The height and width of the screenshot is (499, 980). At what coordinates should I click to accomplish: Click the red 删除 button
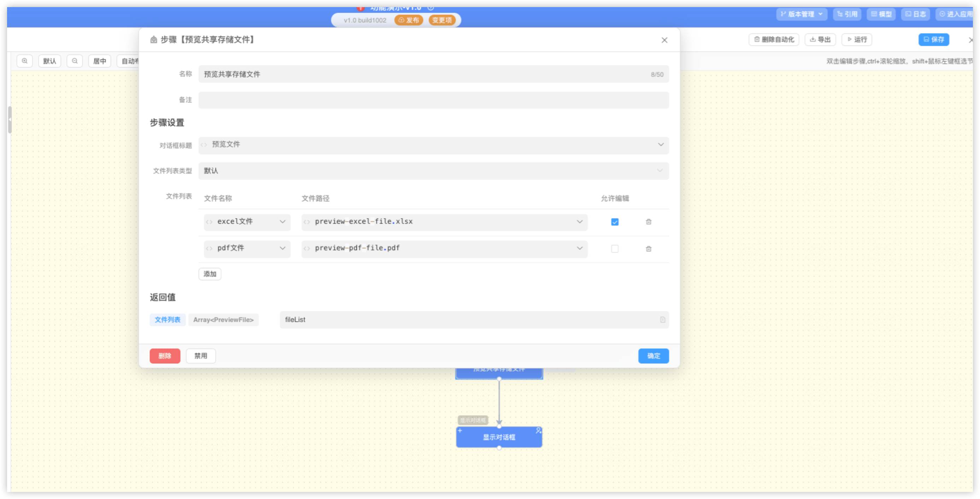tap(165, 356)
